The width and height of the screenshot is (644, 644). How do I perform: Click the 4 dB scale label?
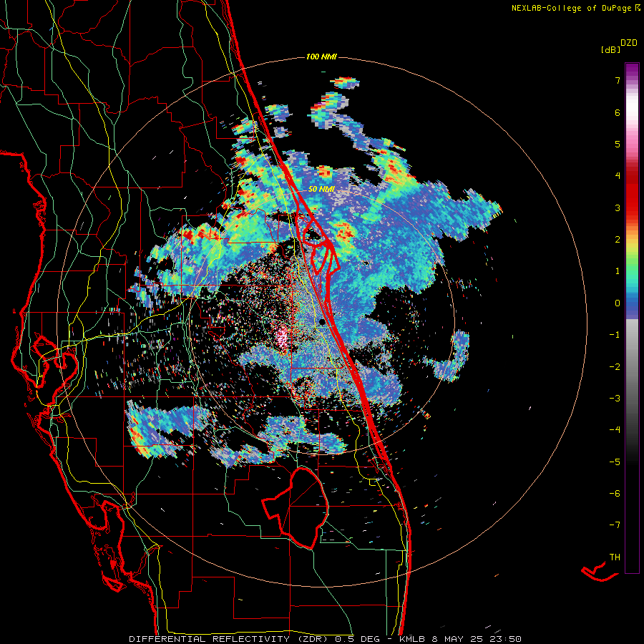click(x=618, y=176)
